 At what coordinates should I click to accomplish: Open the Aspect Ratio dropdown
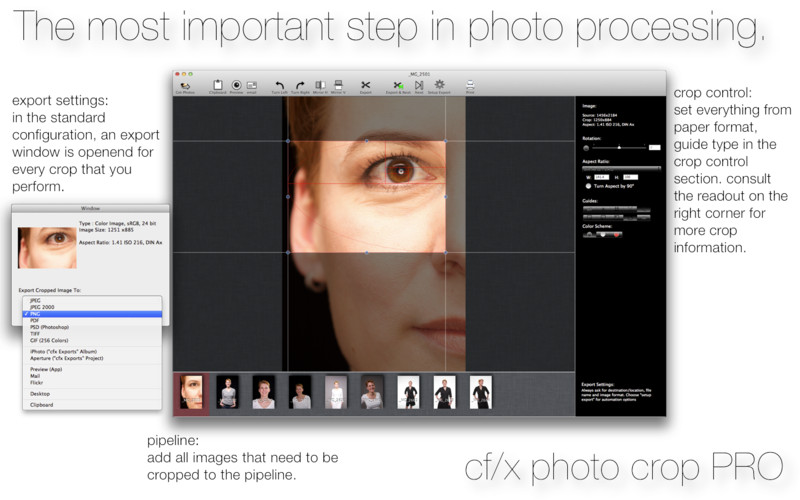(621, 168)
